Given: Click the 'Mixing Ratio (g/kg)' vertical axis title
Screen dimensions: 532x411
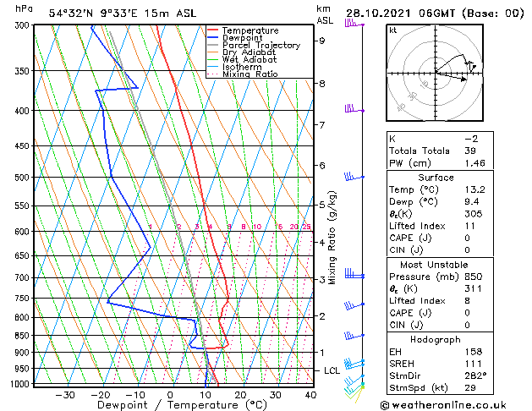Looking at the screenshot, I should [332, 238].
